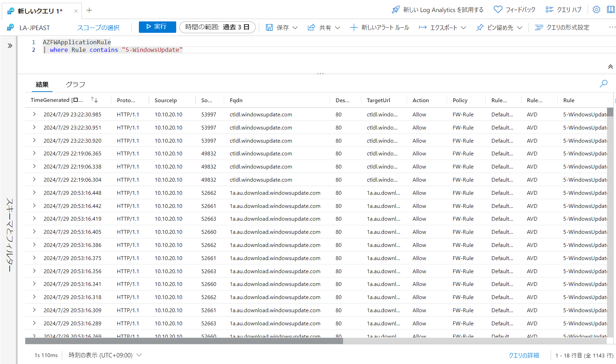Expand the row at 20:53:16.448
This screenshot has width=616, height=364.
point(34,192)
